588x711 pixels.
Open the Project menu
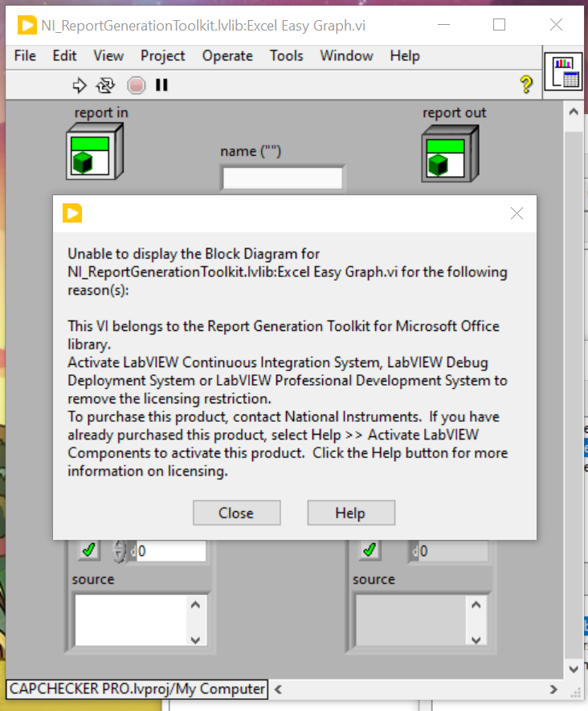[163, 55]
